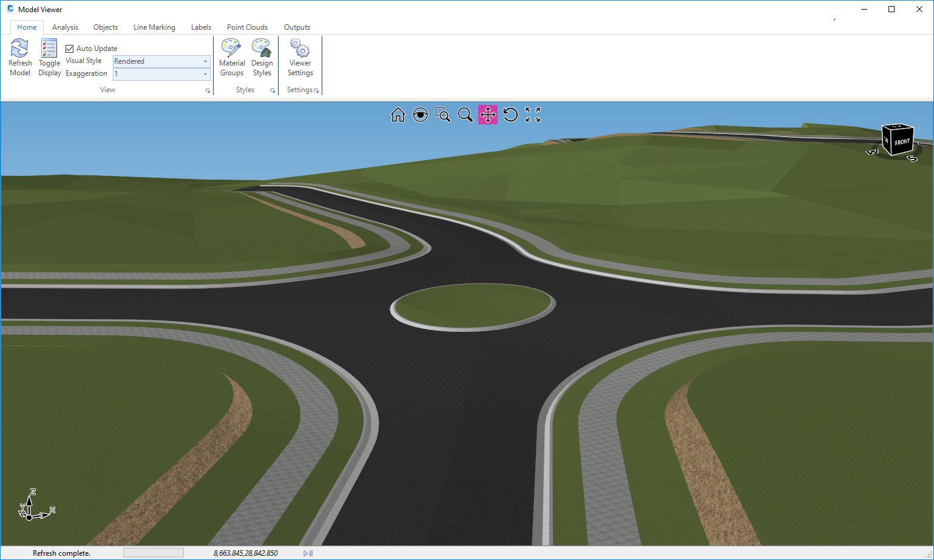Select the rotate/orbit tool

click(510, 115)
